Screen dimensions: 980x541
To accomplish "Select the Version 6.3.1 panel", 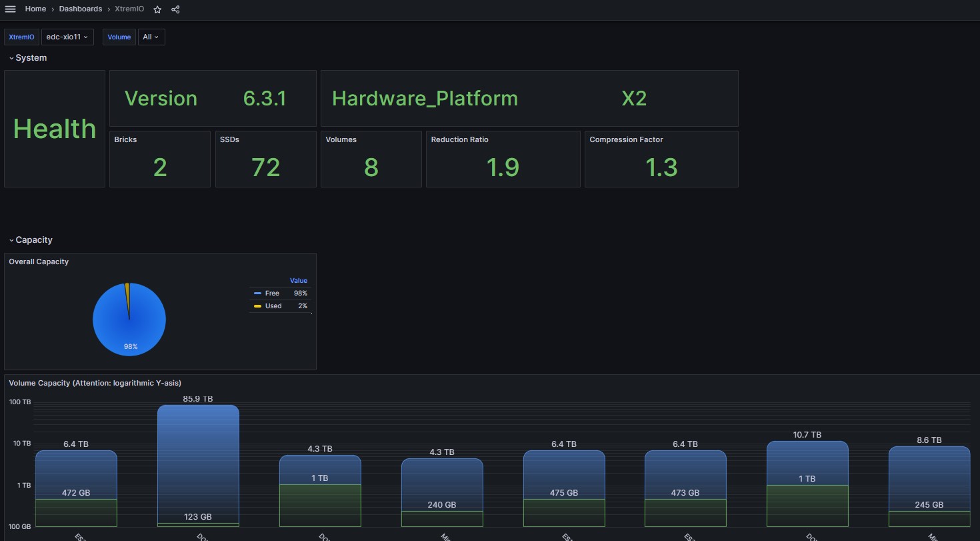I will (x=213, y=99).
